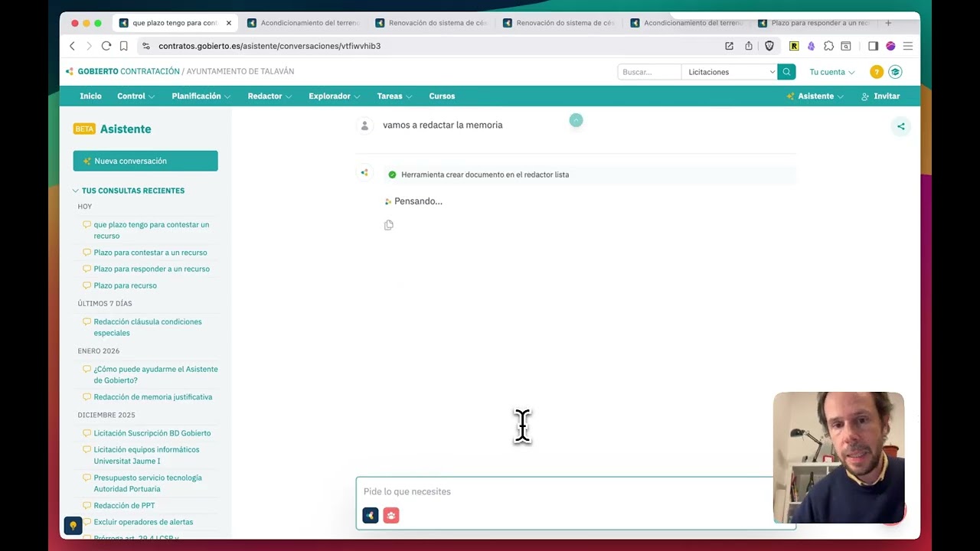Bookmark this page with the bookmark icon

coord(123,46)
